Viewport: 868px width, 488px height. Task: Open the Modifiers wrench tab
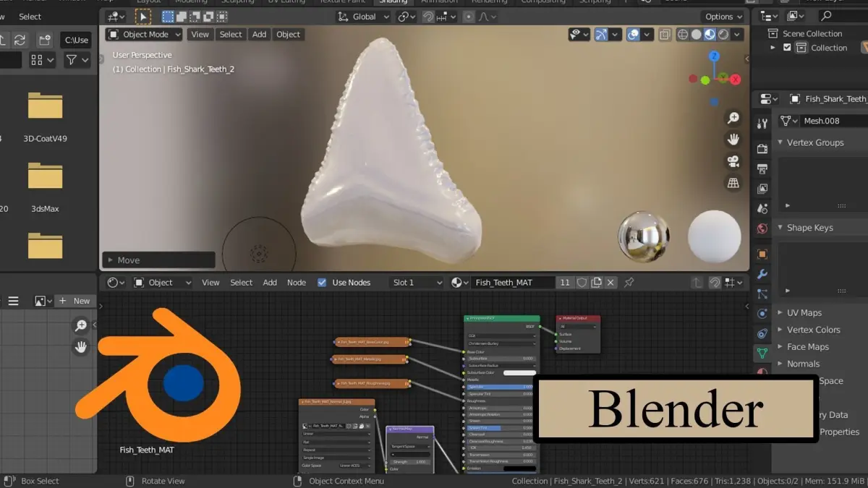[762, 274]
